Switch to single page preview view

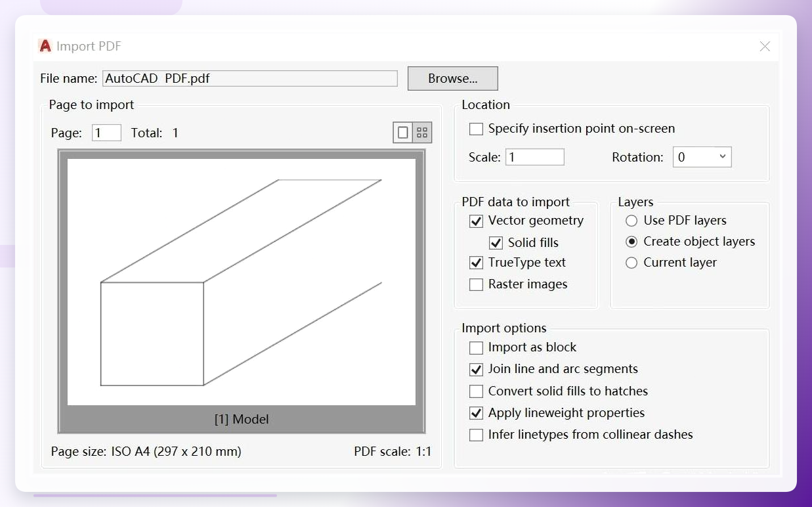click(403, 133)
